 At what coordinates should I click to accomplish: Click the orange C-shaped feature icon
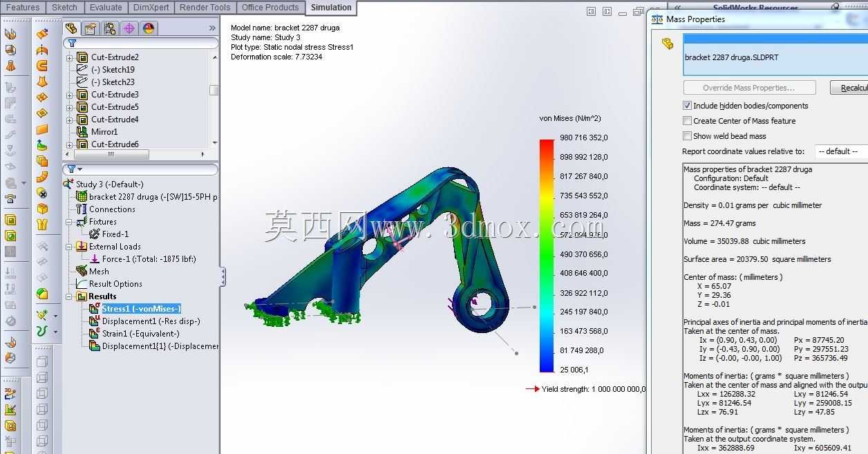42,66
